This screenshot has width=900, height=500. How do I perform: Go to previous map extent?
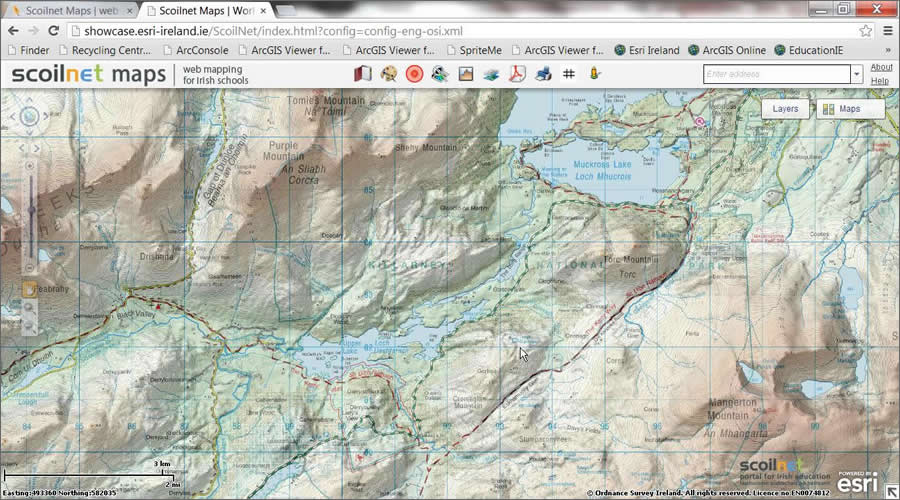point(22,148)
